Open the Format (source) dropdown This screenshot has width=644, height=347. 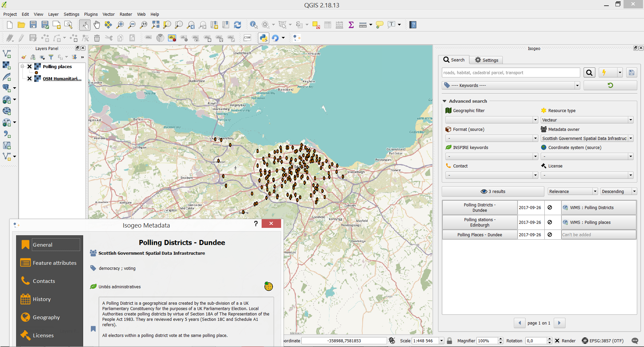point(492,138)
